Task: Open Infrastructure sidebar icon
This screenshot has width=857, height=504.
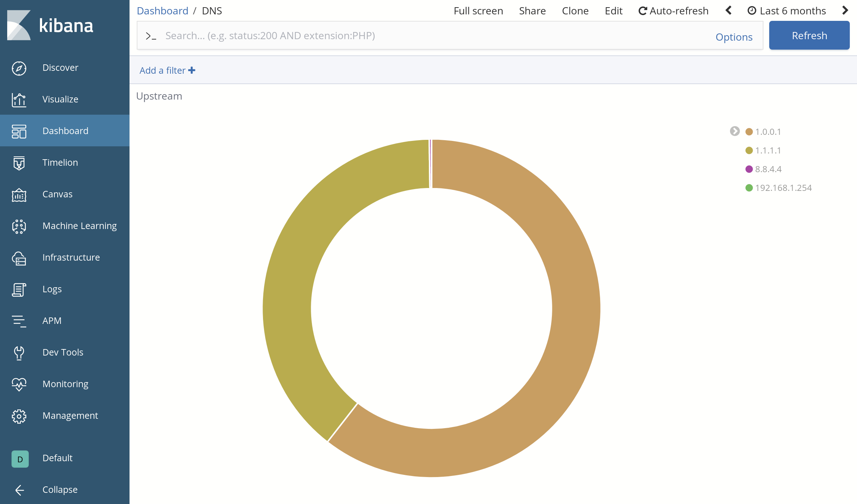Action: (19, 258)
